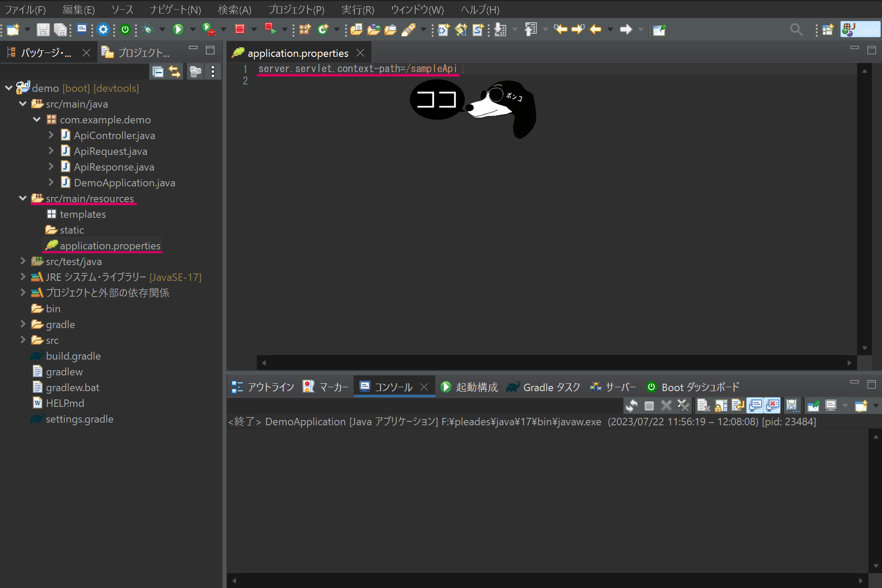The height and width of the screenshot is (588, 882).
Task: Toggle Scroll Lock in the console toolbar
Action: pos(721,406)
